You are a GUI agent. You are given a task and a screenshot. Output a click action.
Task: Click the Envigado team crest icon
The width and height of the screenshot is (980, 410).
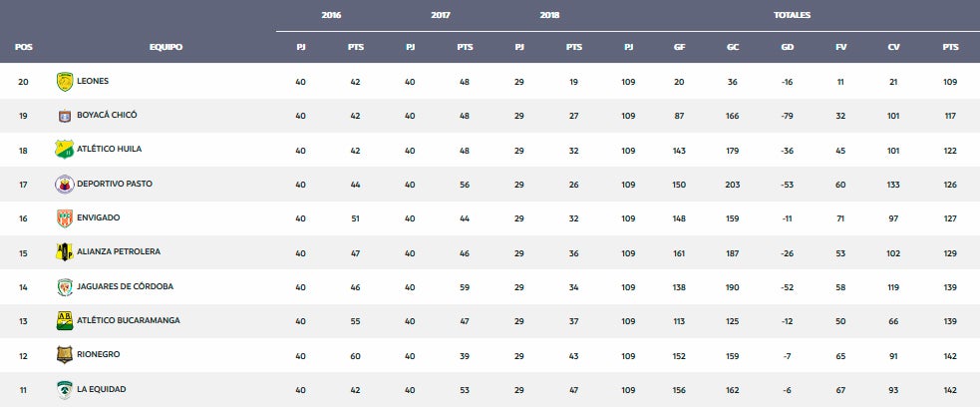(65, 218)
